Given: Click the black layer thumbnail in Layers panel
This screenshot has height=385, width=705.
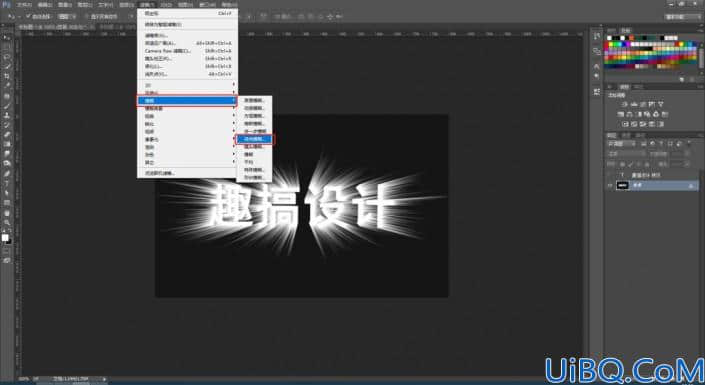Looking at the screenshot, I should point(622,185).
